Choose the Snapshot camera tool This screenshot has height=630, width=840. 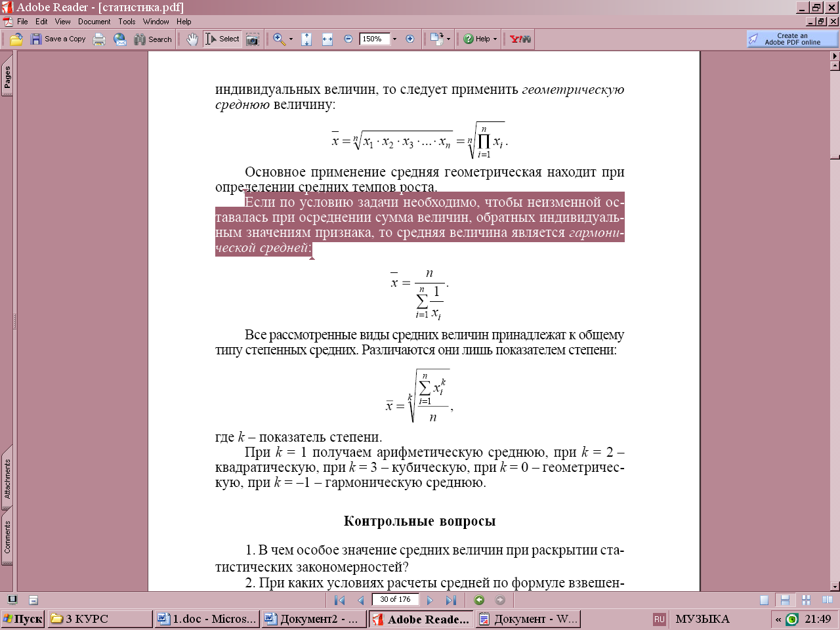(253, 39)
